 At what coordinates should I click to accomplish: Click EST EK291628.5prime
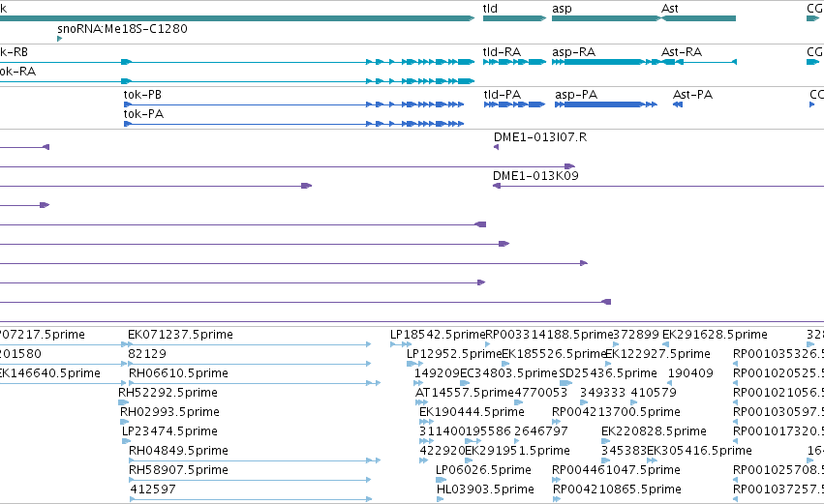coord(715,335)
